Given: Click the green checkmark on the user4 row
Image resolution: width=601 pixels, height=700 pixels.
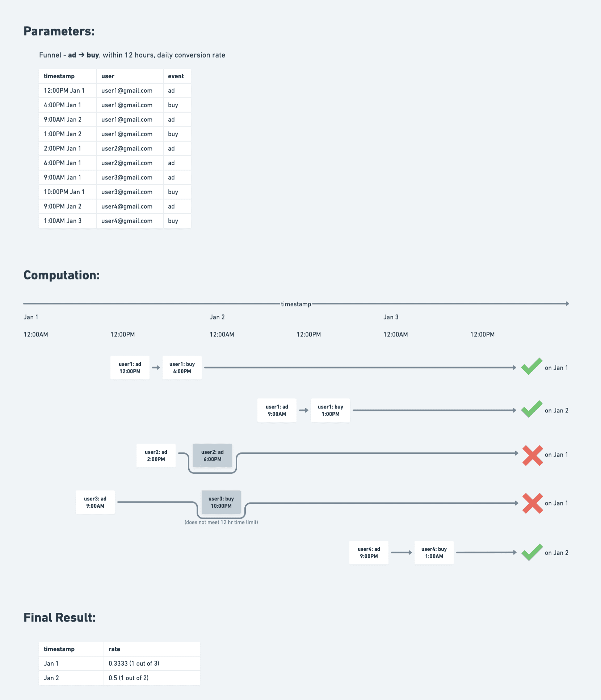Looking at the screenshot, I should click(532, 552).
